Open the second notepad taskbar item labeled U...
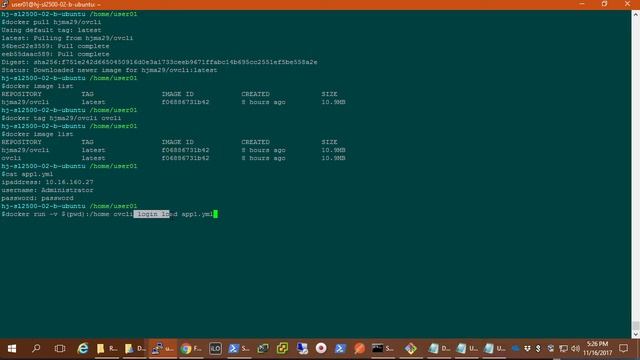This screenshot has width=640, height=360. 494,348
